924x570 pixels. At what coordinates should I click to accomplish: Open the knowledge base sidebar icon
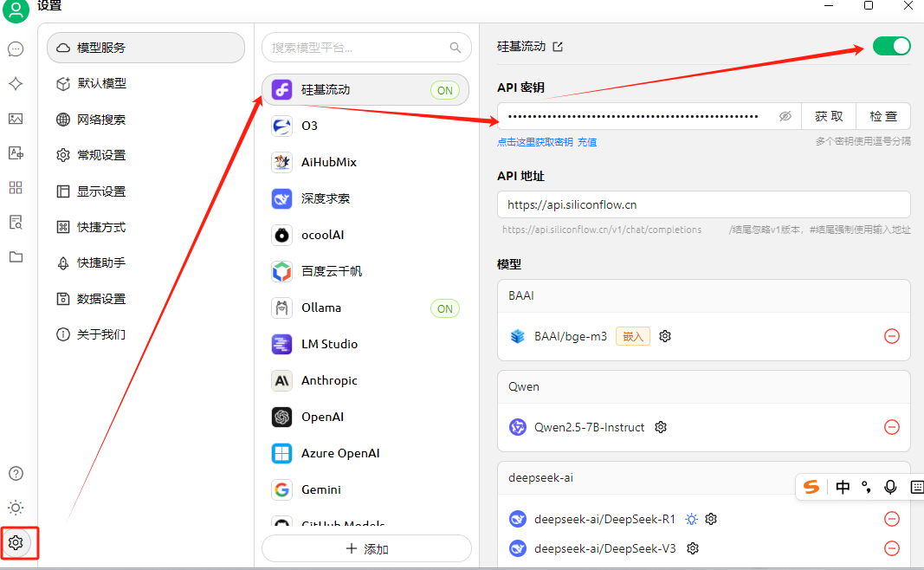16,223
